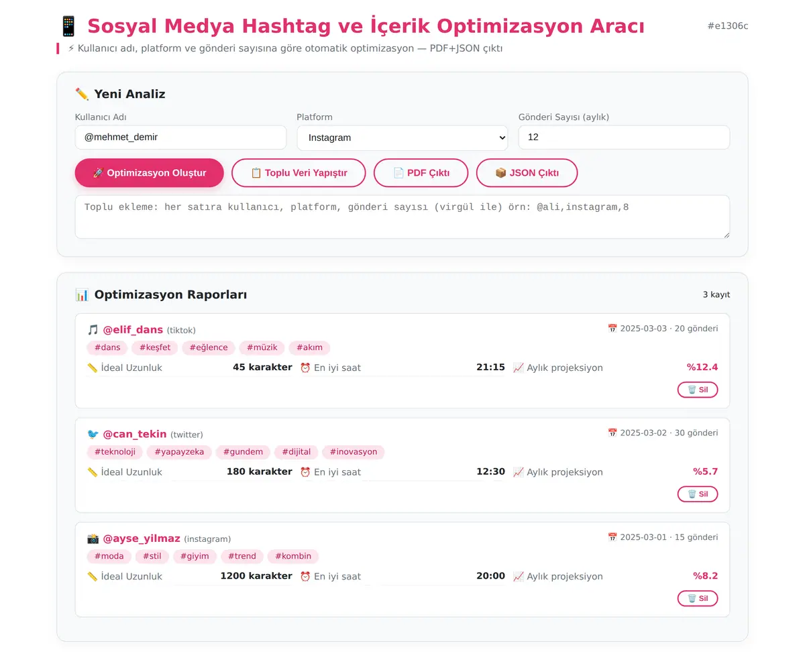The image size is (805, 672).
Task: Click the 3 kayıt record count
Action: (716, 294)
